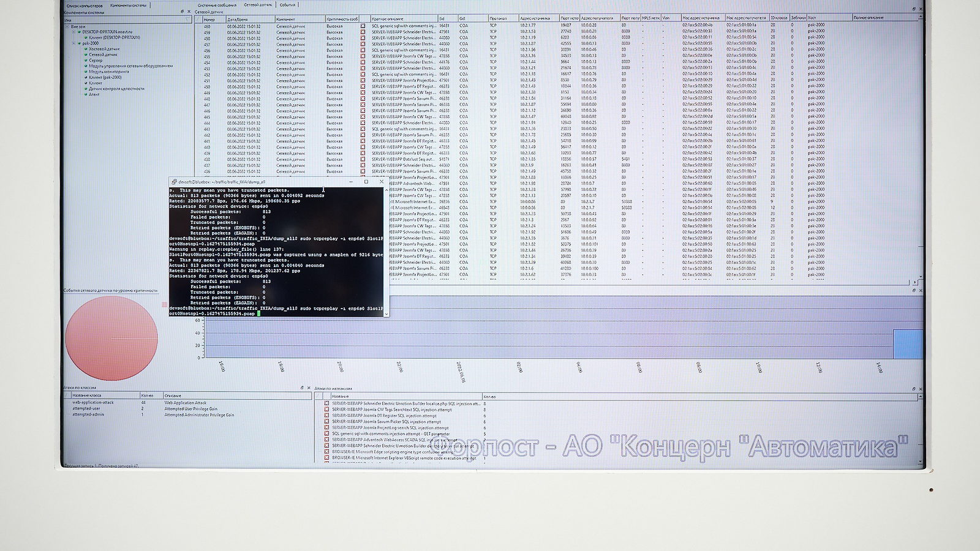The width and height of the screenshot is (980, 551).
Task: Click the red alert icon in event row 460
Action: 363,26
